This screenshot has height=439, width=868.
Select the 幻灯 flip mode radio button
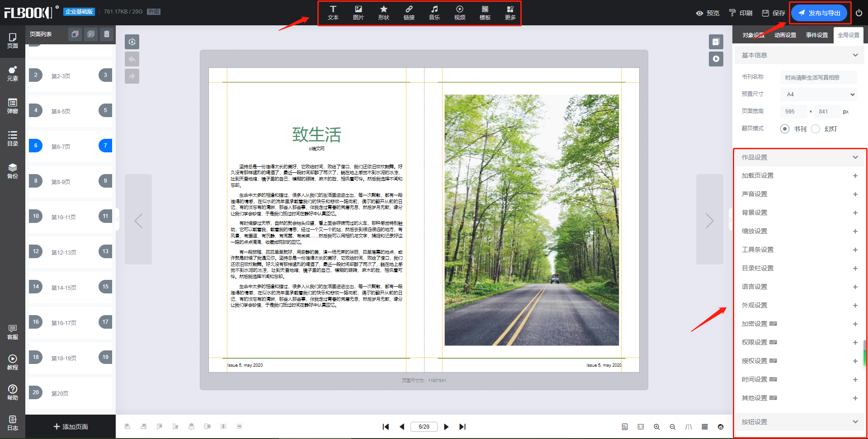[x=816, y=129]
